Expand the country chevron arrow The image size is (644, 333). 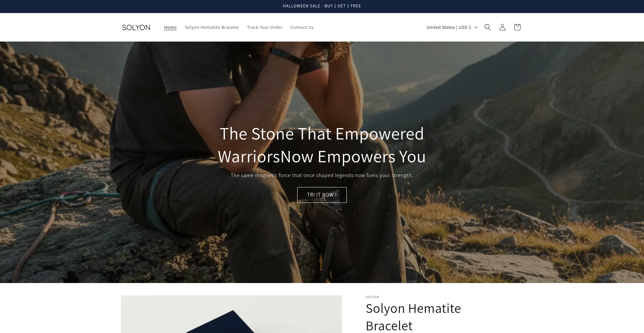pyautogui.click(x=476, y=27)
